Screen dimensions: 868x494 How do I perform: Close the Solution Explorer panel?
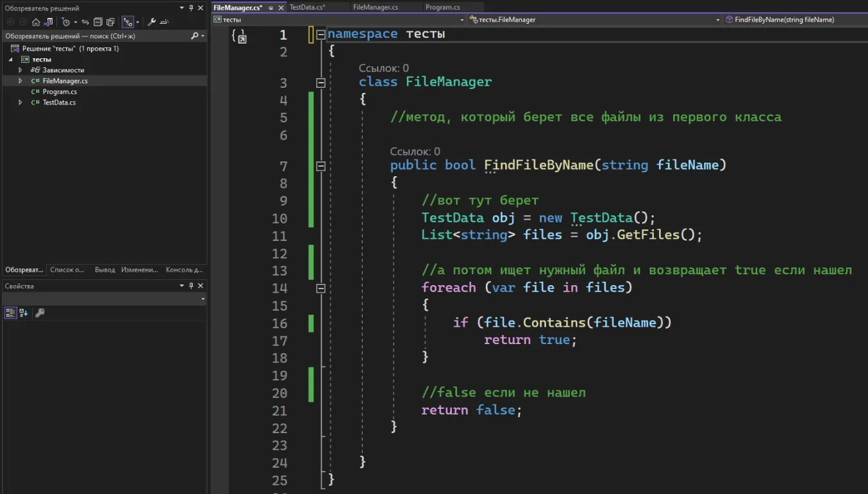201,8
